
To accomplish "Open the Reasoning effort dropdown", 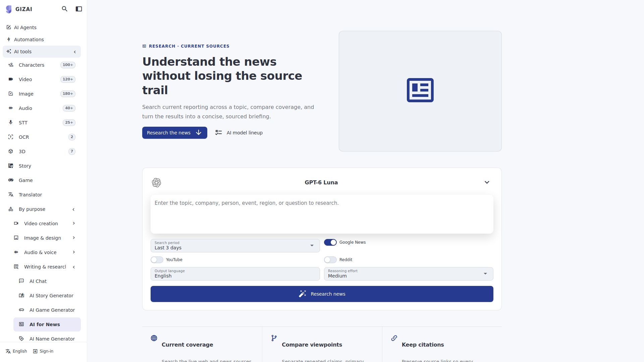I will click(409, 274).
